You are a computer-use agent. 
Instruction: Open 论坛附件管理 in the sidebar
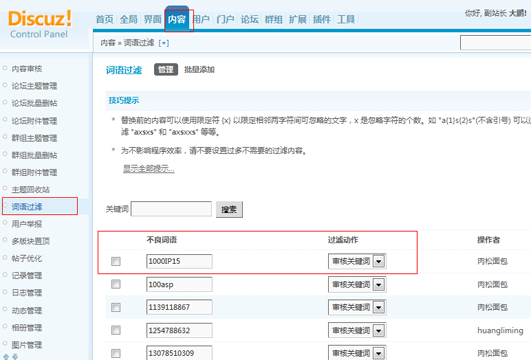coord(34,121)
